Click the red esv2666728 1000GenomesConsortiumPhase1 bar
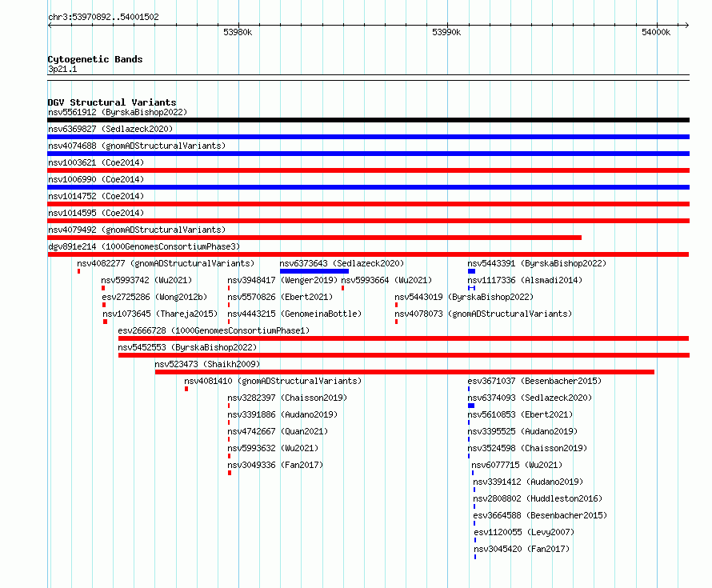 404,338
